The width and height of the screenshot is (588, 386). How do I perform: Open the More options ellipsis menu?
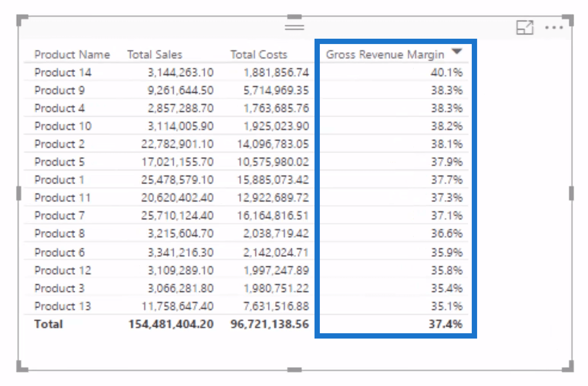(554, 28)
